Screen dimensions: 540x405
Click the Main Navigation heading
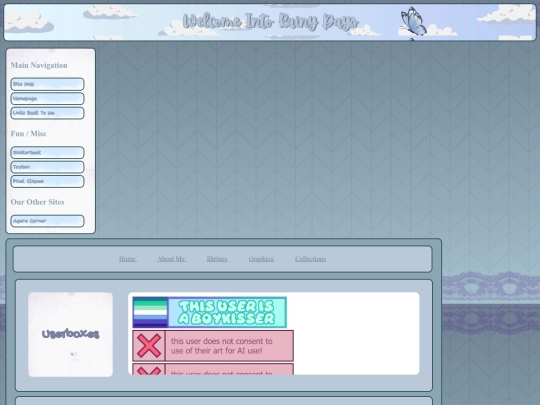click(x=39, y=65)
